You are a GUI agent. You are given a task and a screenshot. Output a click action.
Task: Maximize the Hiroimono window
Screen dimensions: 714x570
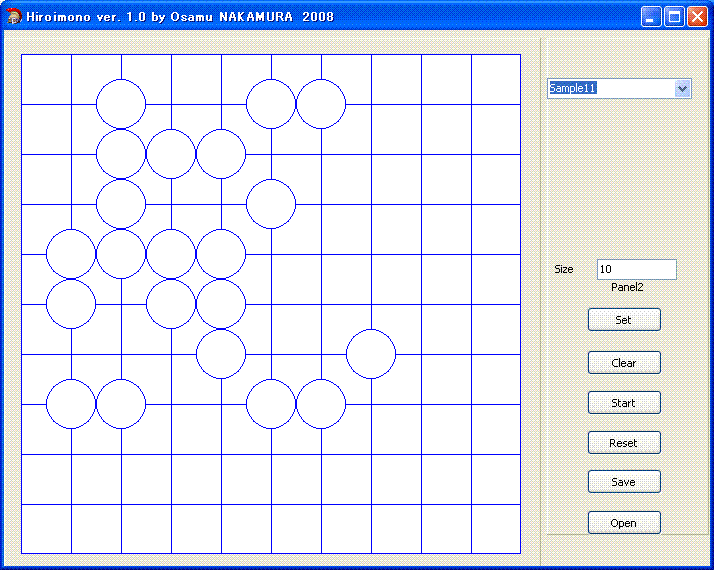[674, 17]
